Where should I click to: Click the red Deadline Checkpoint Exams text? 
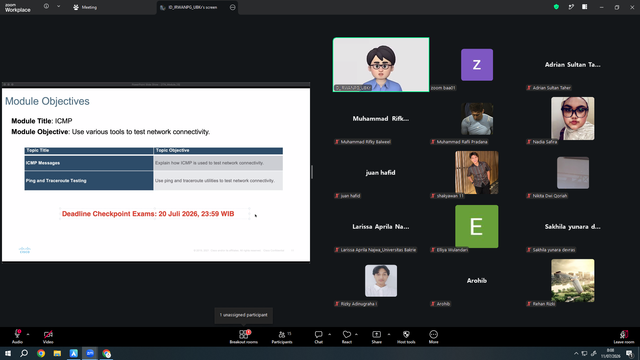(148, 214)
